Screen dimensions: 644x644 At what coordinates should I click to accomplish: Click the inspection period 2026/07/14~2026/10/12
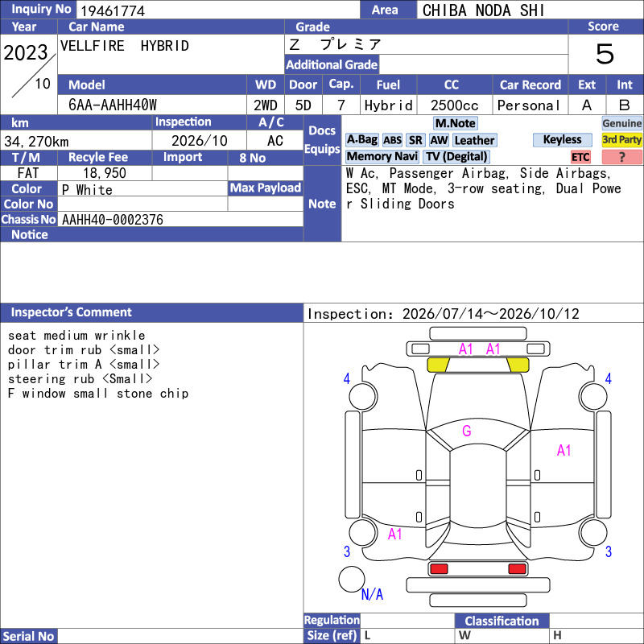(x=490, y=314)
